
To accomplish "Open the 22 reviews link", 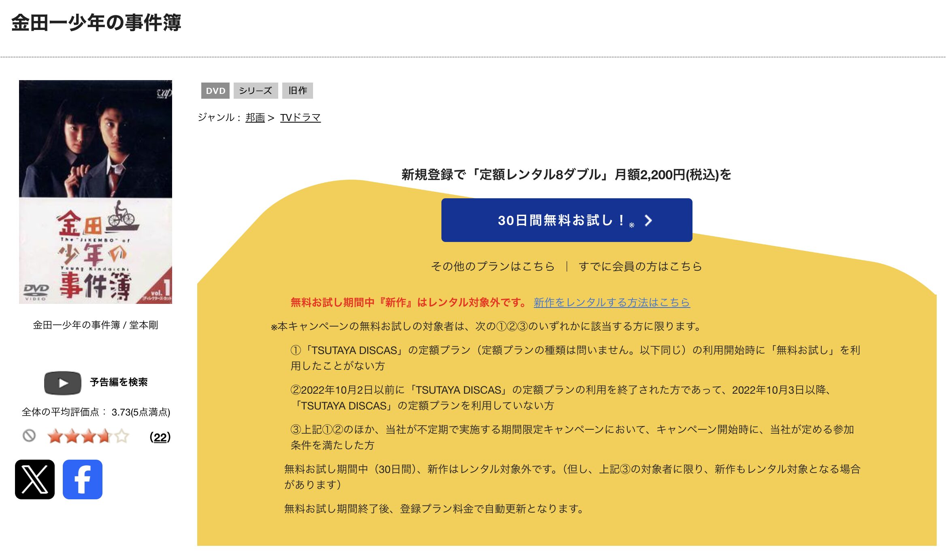I will click(x=160, y=437).
